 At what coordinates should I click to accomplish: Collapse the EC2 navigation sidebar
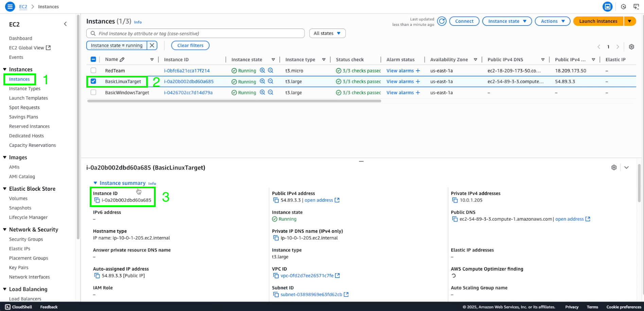point(65,24)
